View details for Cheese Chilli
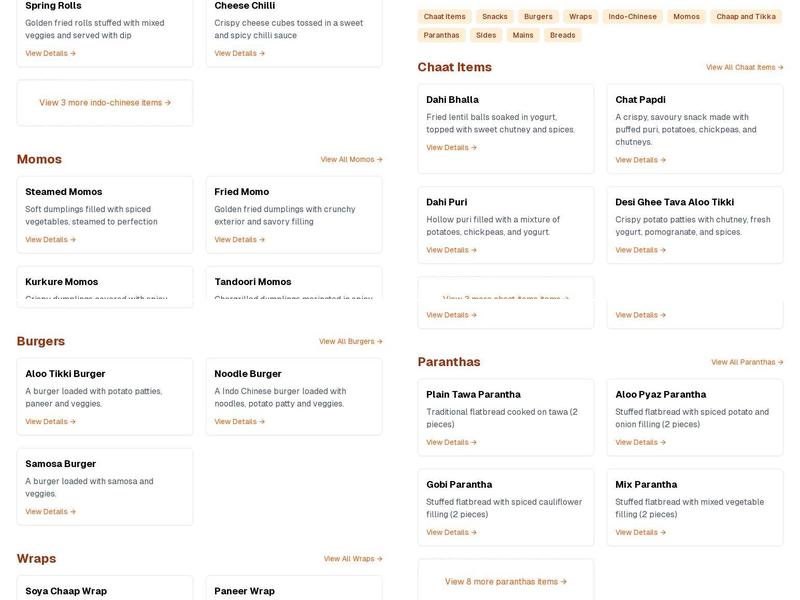The width and height of the screenshot is (800, 600). coord(239,54)
